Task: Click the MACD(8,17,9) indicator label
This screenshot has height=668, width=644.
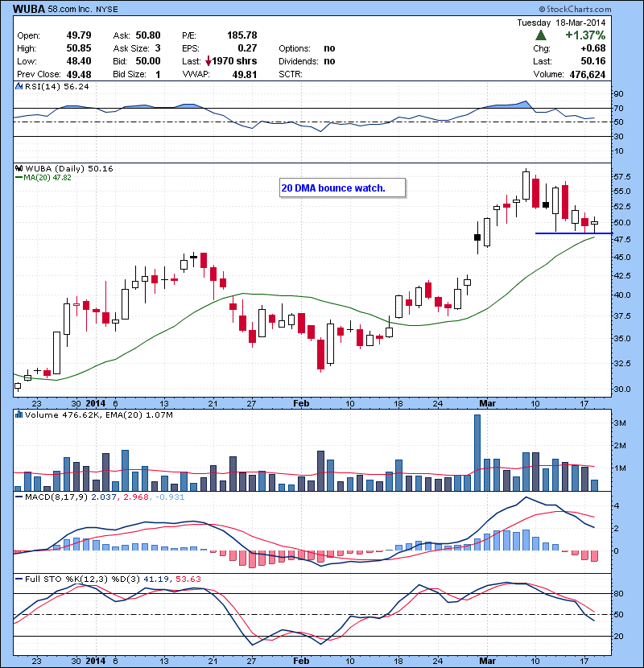Action: pyautogui.click(x=56, y=497)
